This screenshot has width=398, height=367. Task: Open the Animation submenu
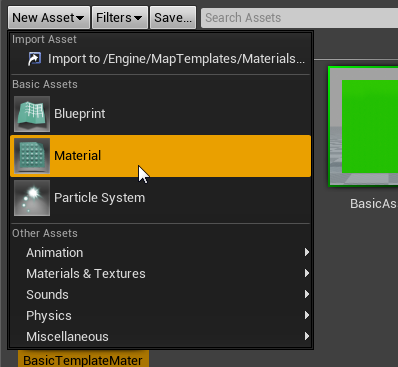pos(160,253)
